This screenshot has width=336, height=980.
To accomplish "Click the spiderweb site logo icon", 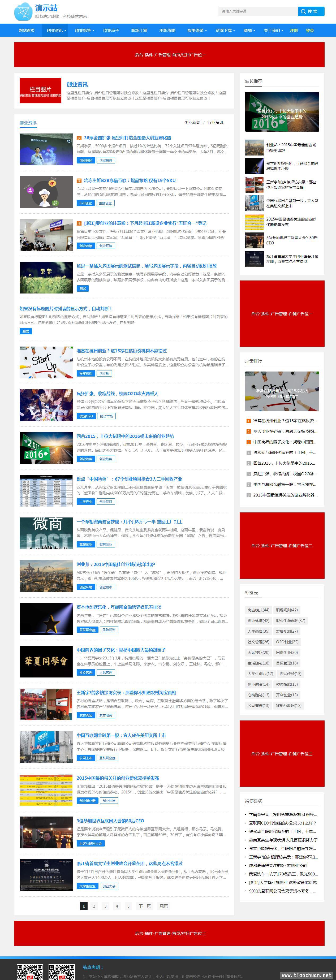I will point(23,12).
